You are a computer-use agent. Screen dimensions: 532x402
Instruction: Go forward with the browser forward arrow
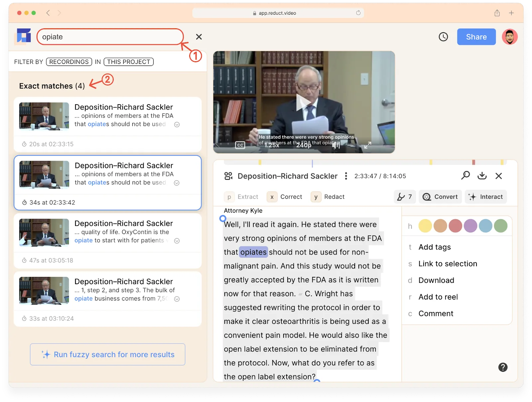tap(59, 13)
